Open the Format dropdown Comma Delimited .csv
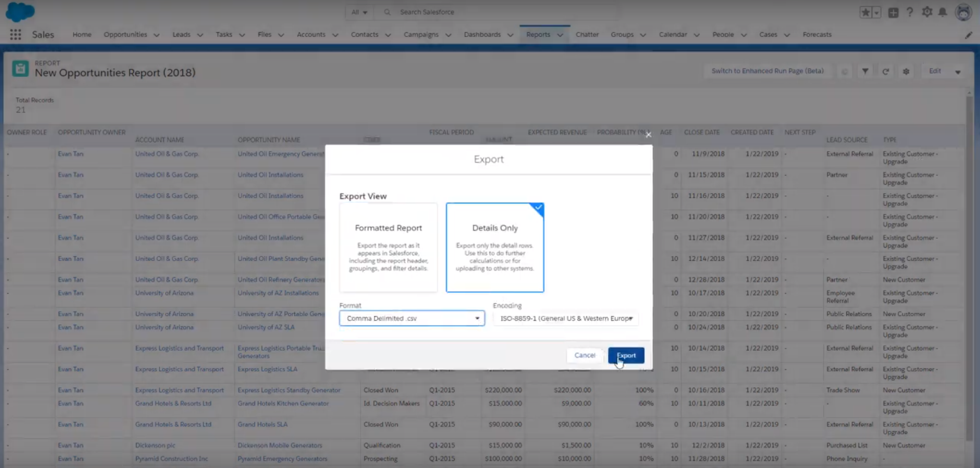The height and width of the screenshot is (468, 980). pos(412,318)
